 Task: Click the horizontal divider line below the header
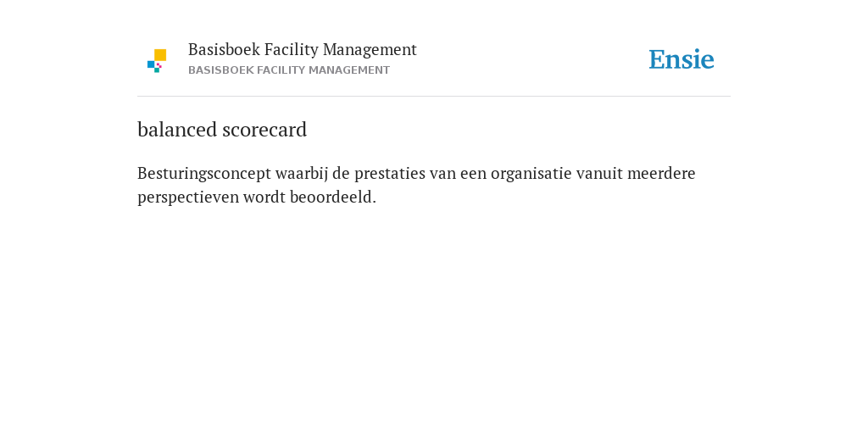[434, 97]
